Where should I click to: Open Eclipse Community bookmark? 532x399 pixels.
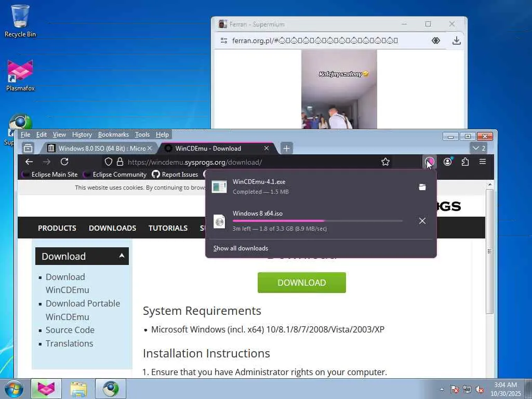point(115,175)
